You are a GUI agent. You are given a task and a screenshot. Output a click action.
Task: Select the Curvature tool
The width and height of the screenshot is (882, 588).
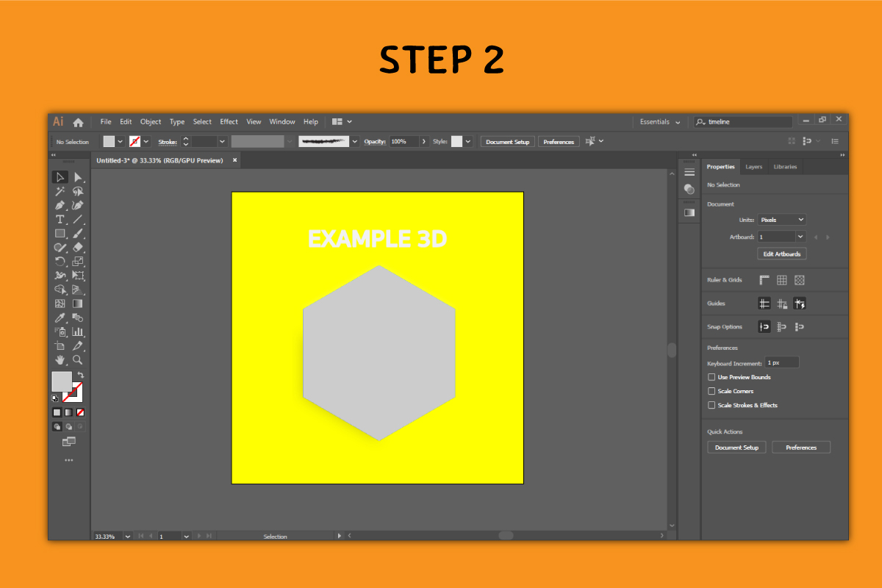[78, 205]
